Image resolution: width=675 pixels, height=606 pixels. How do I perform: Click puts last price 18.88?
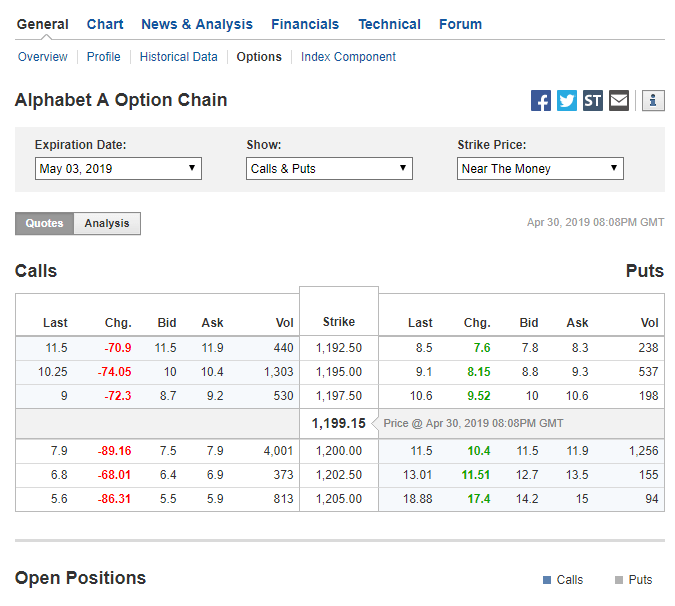417,499
